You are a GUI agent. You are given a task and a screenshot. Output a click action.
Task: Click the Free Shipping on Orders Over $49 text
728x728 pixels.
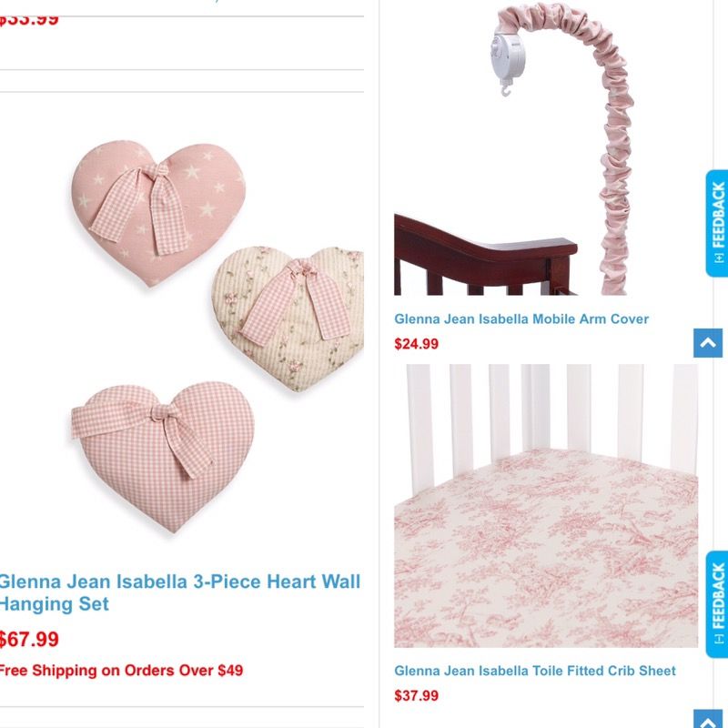coord(121,671)
